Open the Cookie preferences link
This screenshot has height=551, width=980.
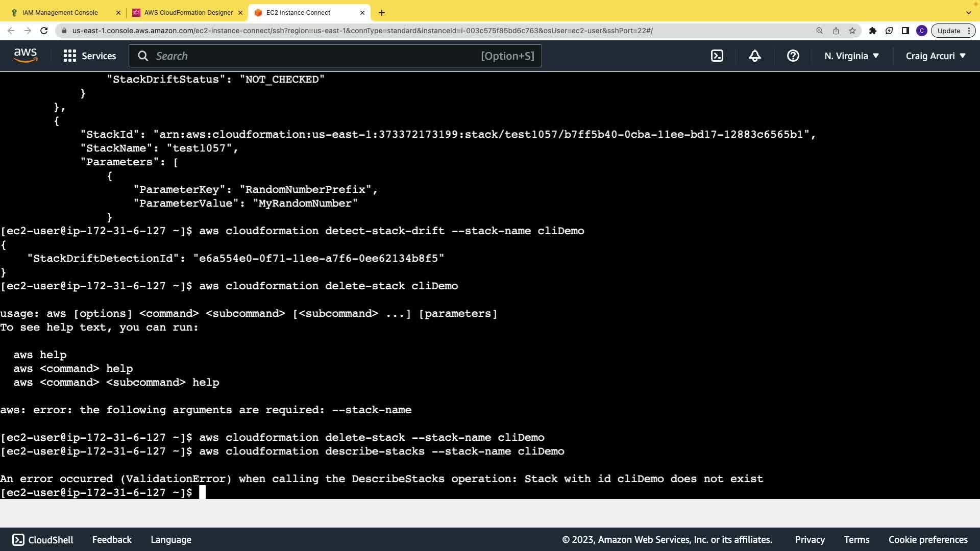pos(927,540)
